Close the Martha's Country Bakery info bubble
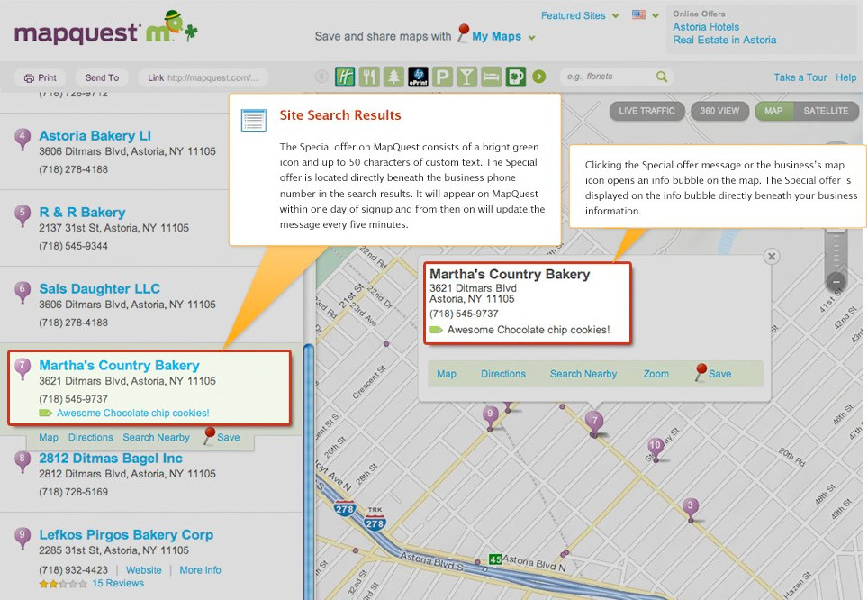 (772, 256)
